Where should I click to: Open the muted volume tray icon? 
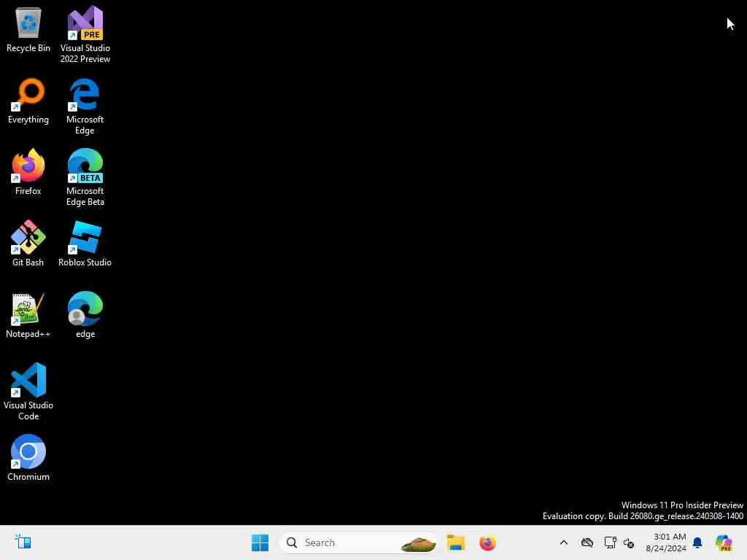[629, 542]
